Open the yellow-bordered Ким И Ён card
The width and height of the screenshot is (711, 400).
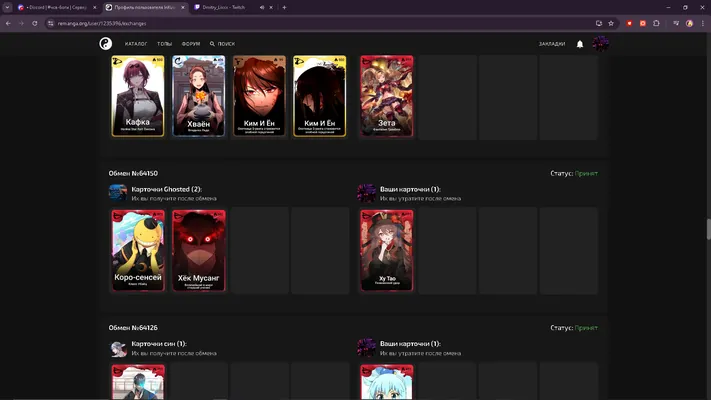pyautogui.click(x=320, y=96)
